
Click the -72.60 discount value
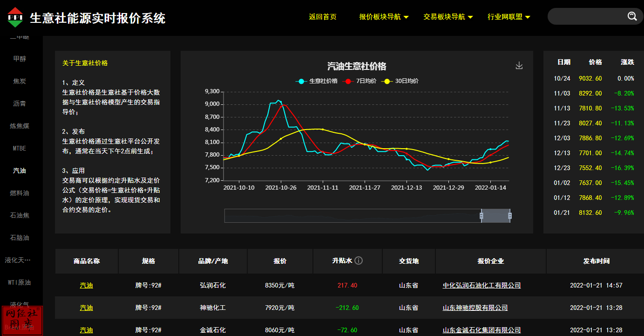point(347,330)
